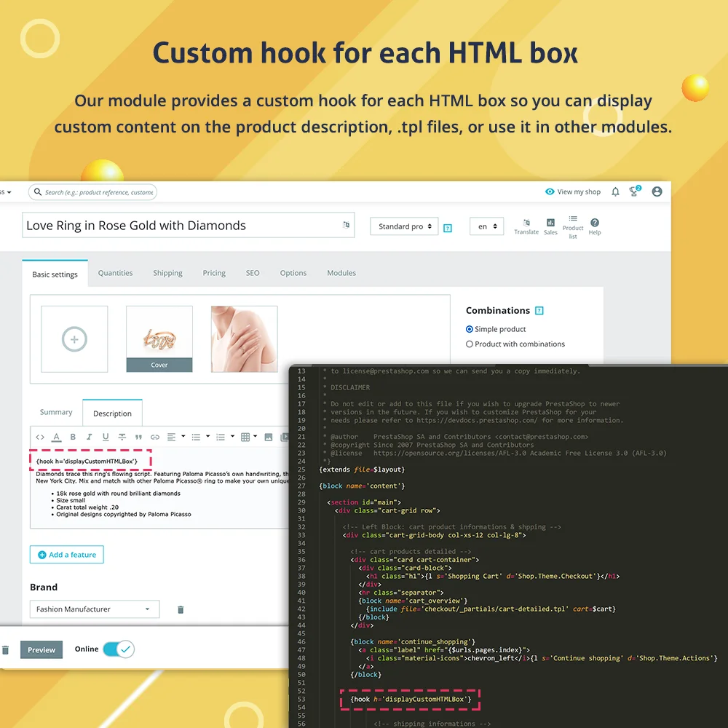The height and width of the screenshot is (728, 728).
Task: Click the underline formatting icon
Action: 106,437
